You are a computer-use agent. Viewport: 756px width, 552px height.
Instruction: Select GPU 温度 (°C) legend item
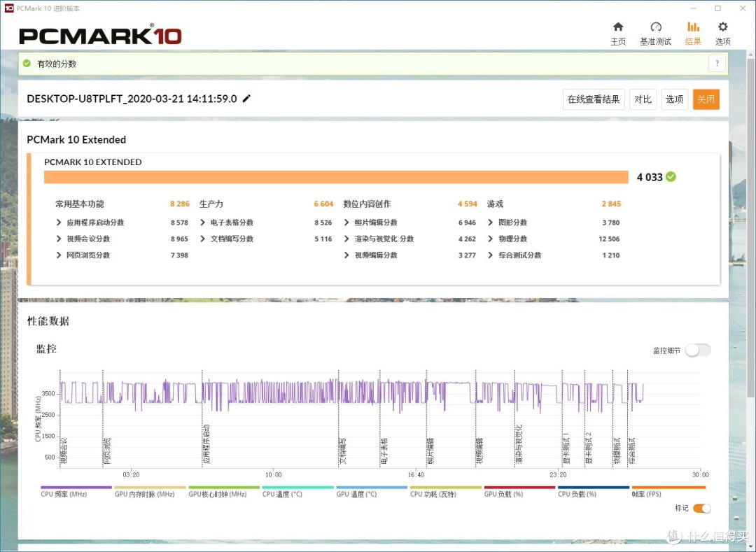click(x=371, y=492)
